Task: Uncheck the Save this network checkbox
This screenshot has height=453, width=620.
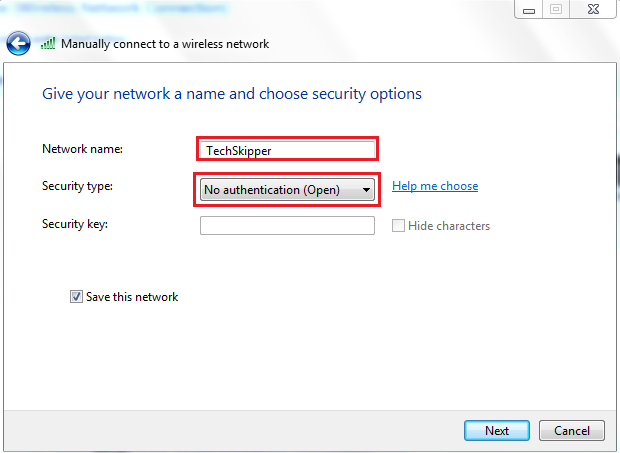Action: pos(77,297)
